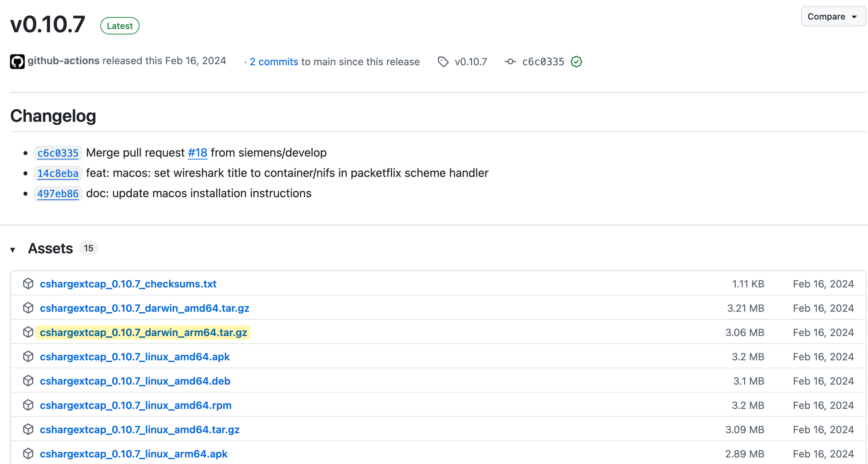Click the Latest release badge

[120, 26]
